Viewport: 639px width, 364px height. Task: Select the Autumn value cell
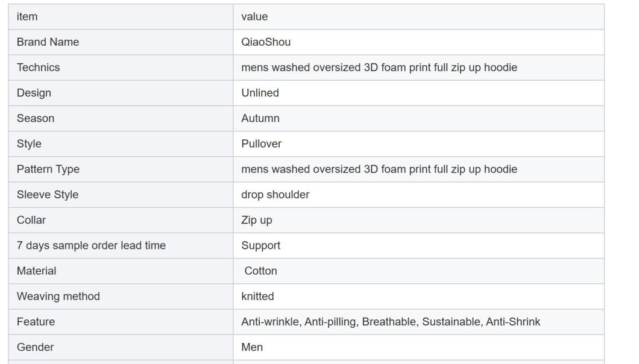(x=418, y=118)
